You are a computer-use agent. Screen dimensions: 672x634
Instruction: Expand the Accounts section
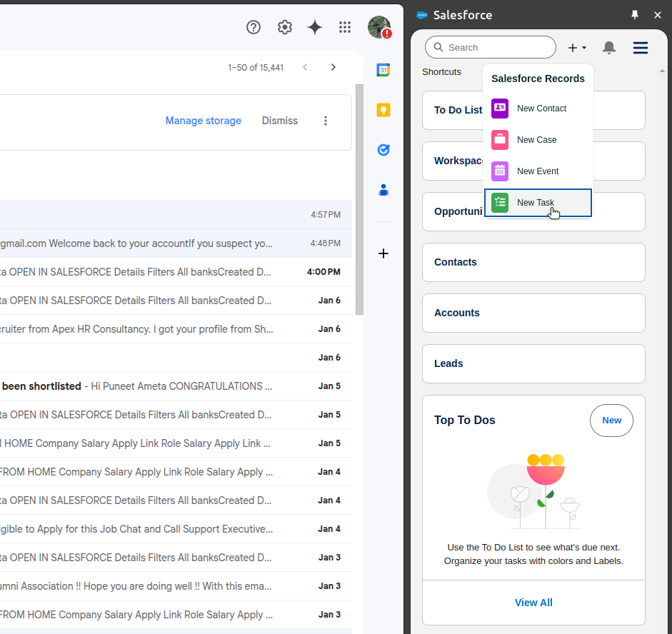(x=533, y=313)
